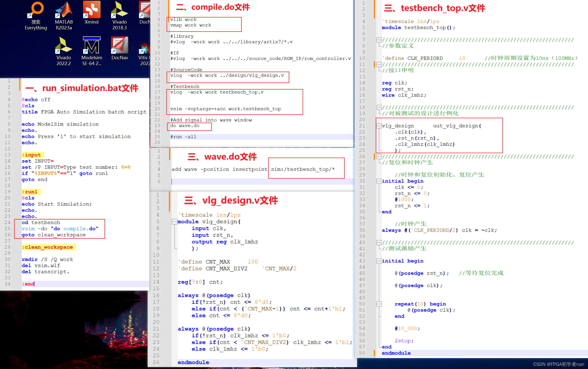Collapse the 参数定义 comment block fold
This screenshot has width=588, height=369.
pos(379,40)
